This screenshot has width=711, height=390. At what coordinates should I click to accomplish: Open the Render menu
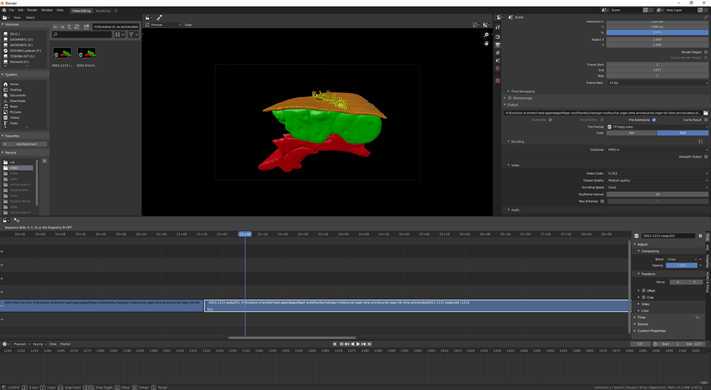(x=32, y=10)
